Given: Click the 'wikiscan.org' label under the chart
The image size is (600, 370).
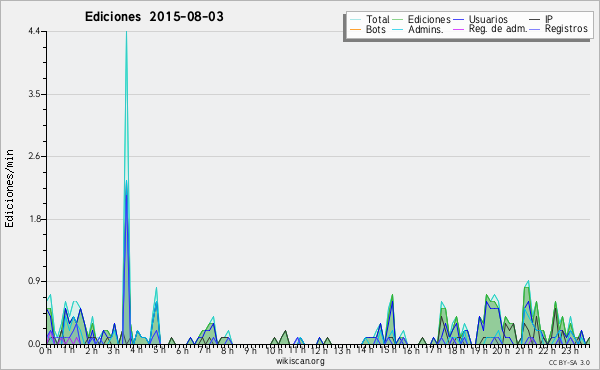Looking at the screenshot, I should point(300,361).
